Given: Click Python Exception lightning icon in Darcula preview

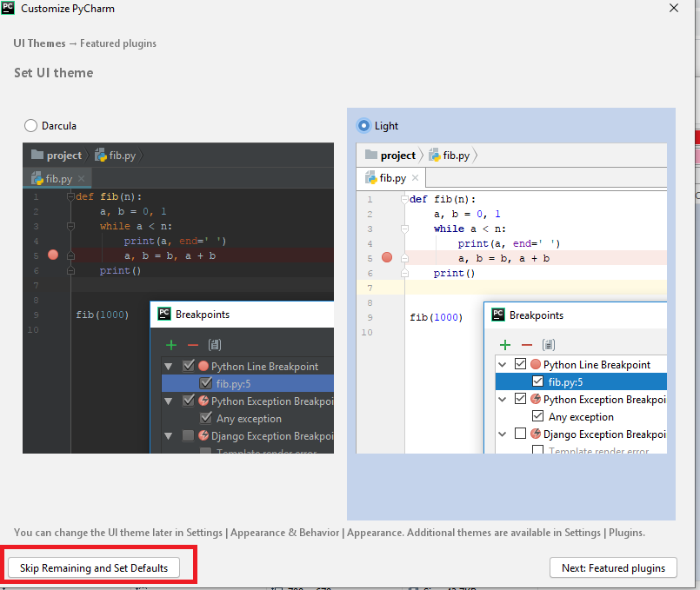Looking at the screenshot, I should click(x=203, y=401).
